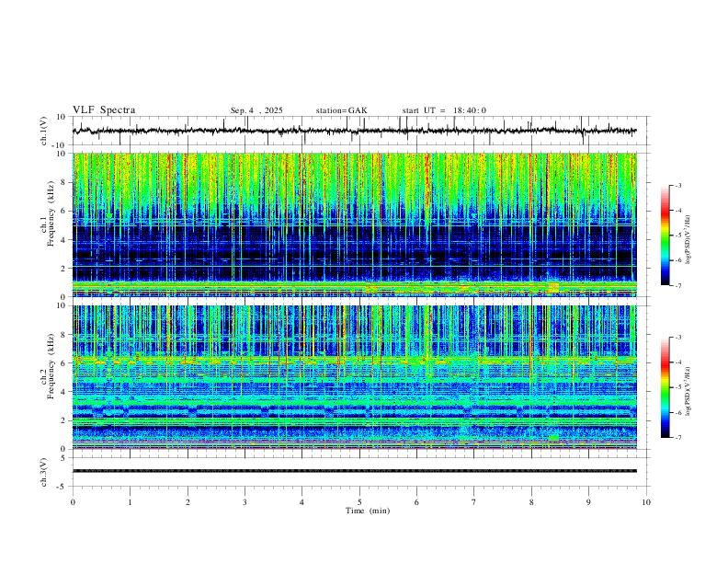
Task: Select time-axis tick label "2"
Action: 188,502
